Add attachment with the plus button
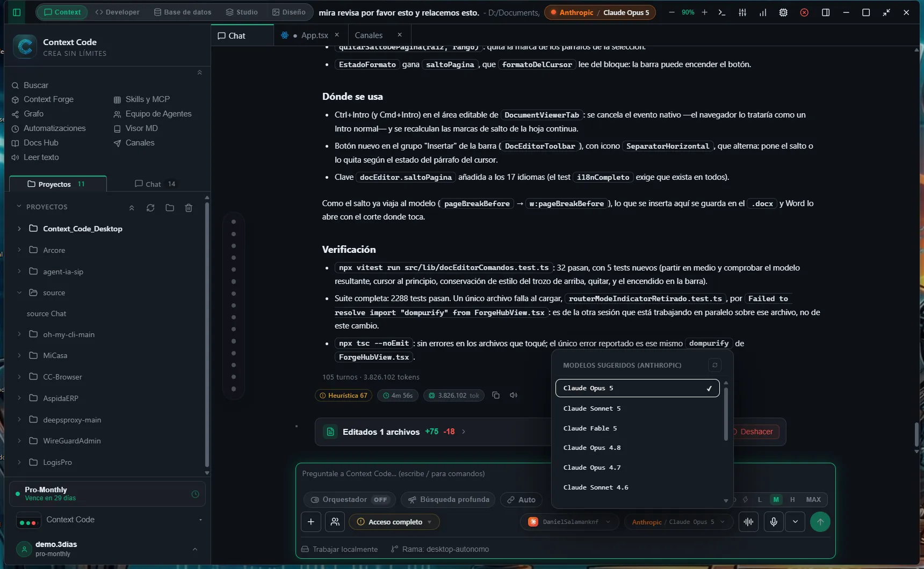Screen dimensions: 924x569 coord(311,522)
